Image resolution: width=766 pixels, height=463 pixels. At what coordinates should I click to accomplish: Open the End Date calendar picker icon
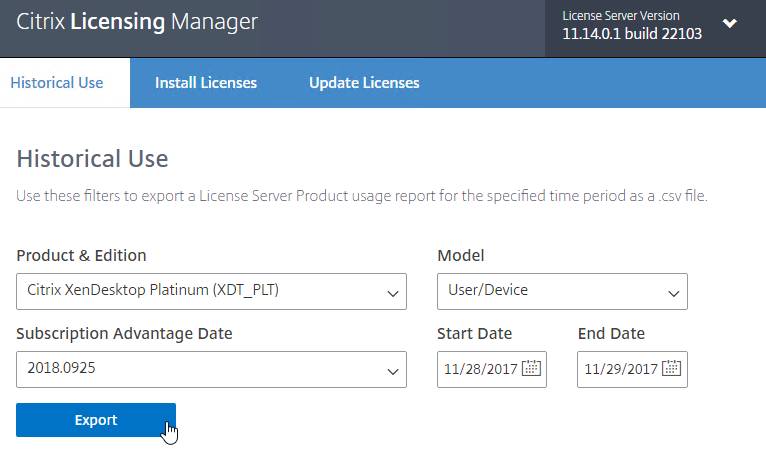[x=671, y=368]
